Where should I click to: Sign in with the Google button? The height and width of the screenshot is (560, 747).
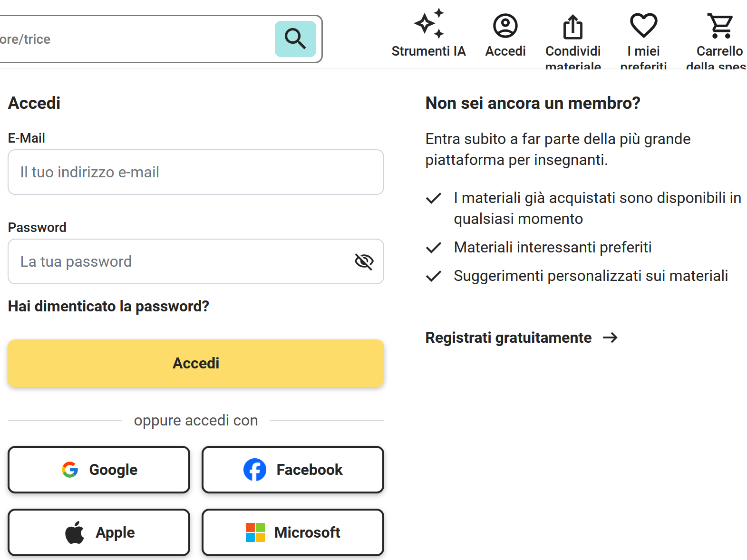[99, 470]
